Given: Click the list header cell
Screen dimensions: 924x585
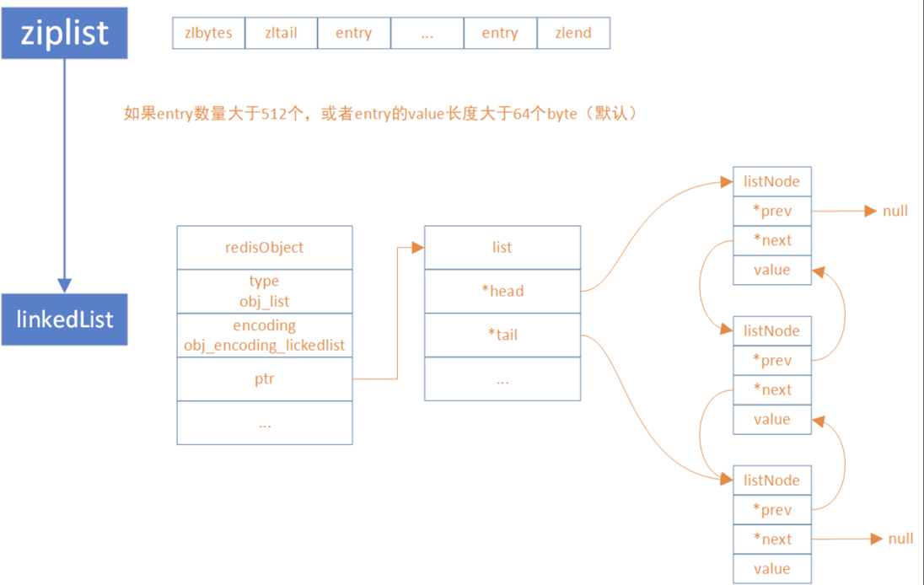Looking at the screenshot, I should [x=502, y=248].
